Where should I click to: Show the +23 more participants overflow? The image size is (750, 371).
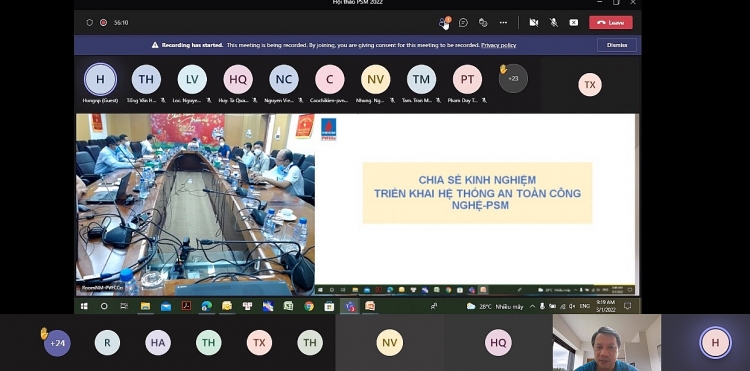pyautogui.click(x=513, y=78)
